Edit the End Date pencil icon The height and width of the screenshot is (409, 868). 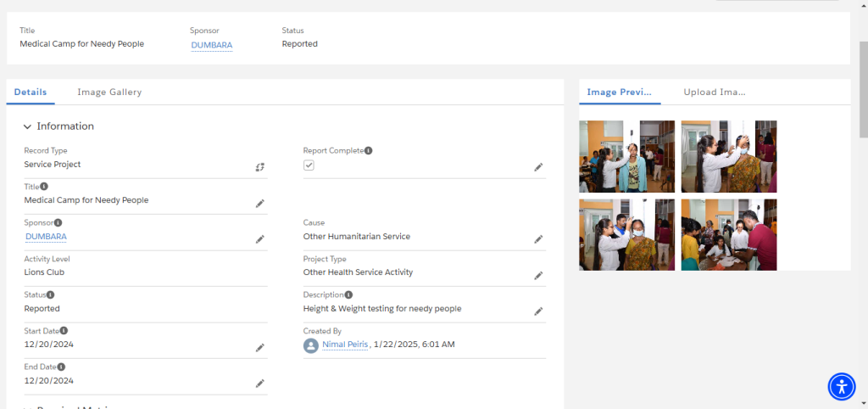(259, 384)
